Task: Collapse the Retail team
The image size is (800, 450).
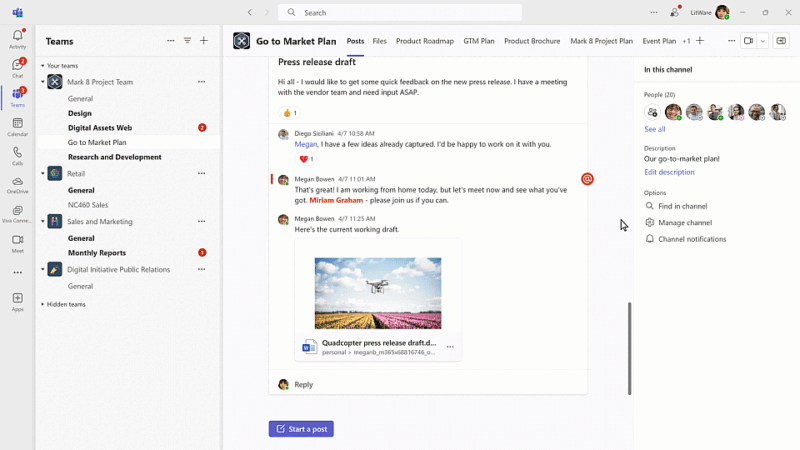Action: (x=43, y=173)
